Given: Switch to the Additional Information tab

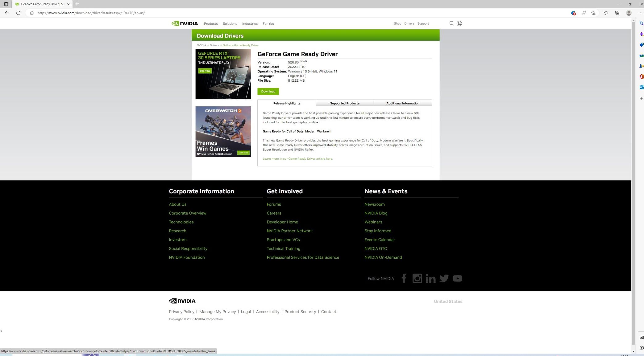Looking at the screenshot, I should point(403,103).
